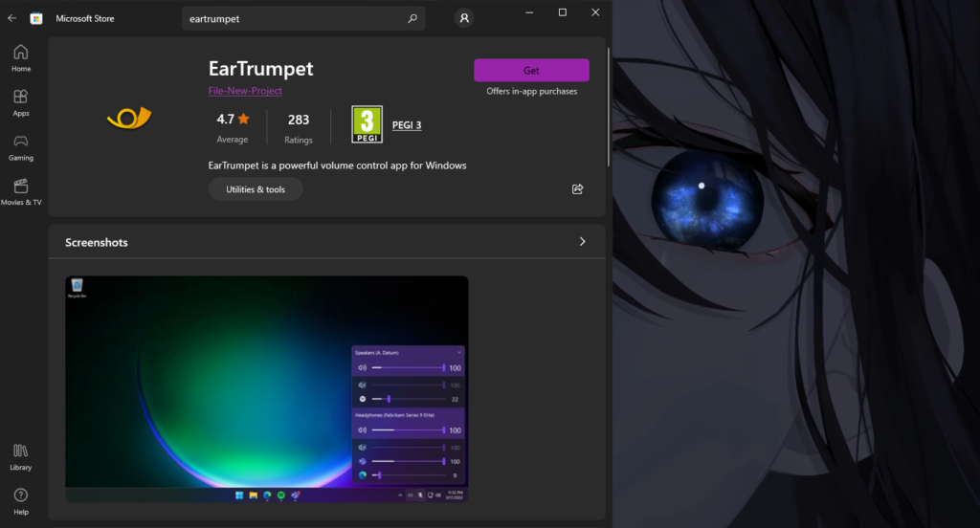Click the search magnifier icon
Screen dimensions: 980x528
pos(412,19)
